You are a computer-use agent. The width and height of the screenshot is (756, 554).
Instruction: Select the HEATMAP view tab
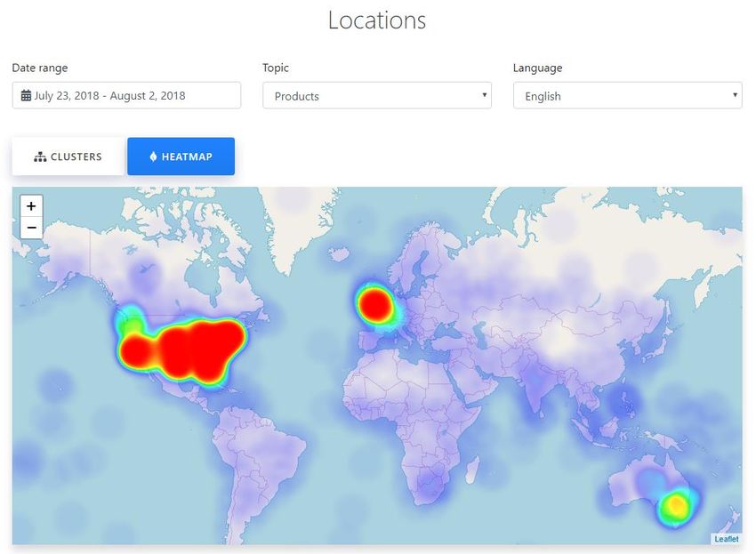pyautogui.click(x=181, y=157)
